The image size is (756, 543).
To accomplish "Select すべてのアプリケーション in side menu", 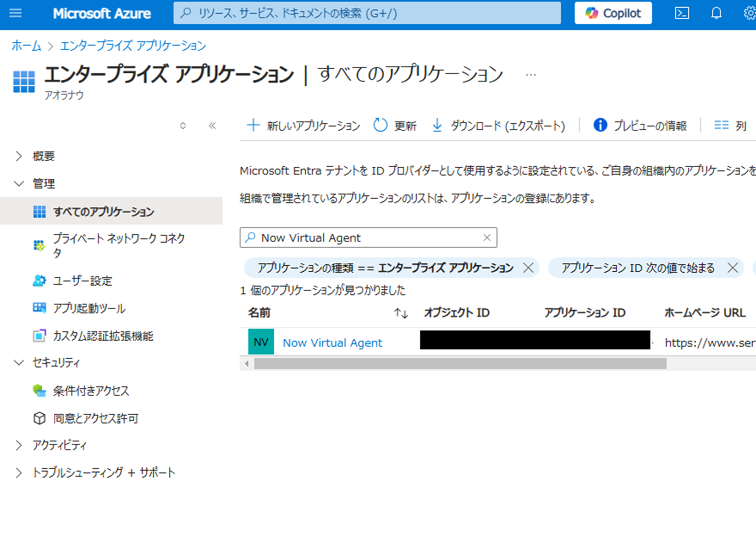I will coord(111,211).
